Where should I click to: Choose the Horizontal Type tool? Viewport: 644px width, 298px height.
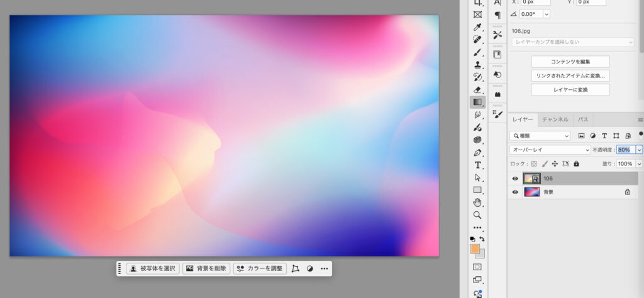(x=477, y=165)
